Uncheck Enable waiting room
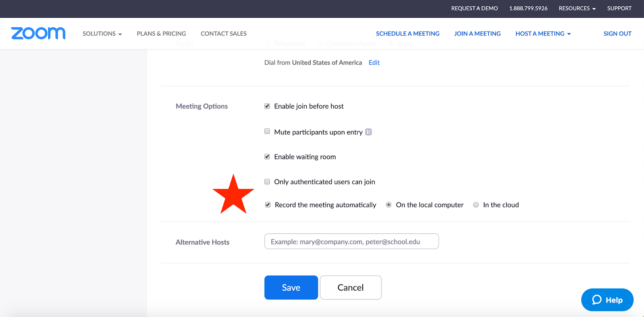Image resolution: width=644 pixels, height=317 pixels. tap(267, 156)
